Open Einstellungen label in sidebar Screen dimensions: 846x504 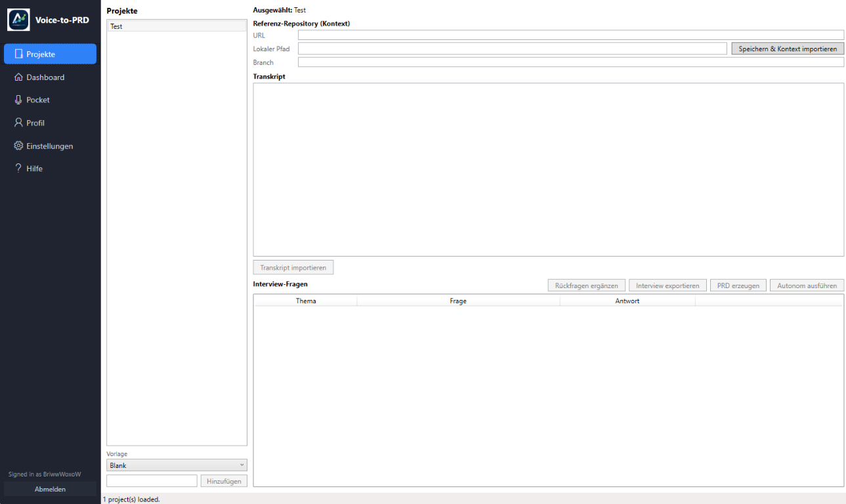coord(50,146)
